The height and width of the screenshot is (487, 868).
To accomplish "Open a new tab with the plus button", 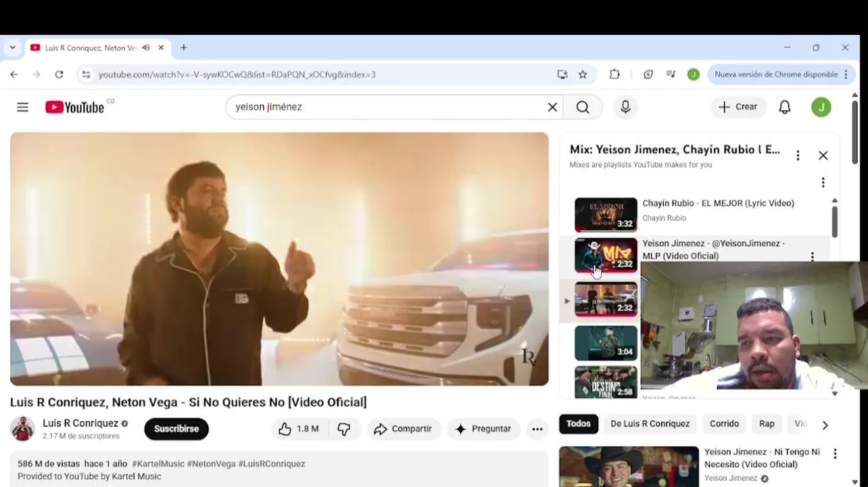I will pyautogui.click(x=183, y=48).
